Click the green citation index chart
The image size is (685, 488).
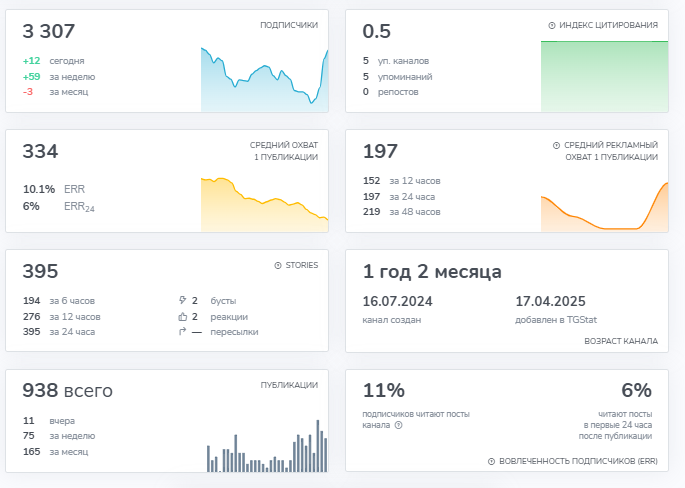[x=604, y=77]
